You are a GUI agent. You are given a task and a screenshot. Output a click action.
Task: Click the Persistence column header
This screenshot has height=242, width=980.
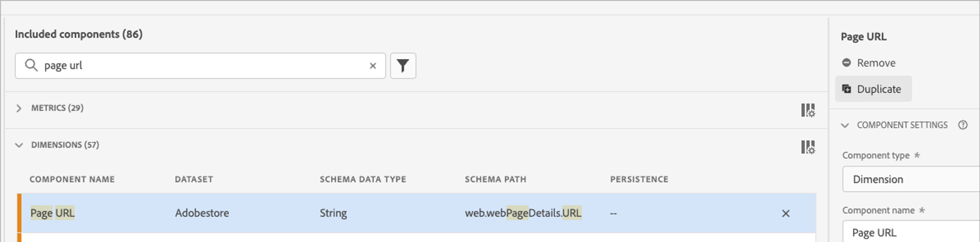tap(639, 179)
